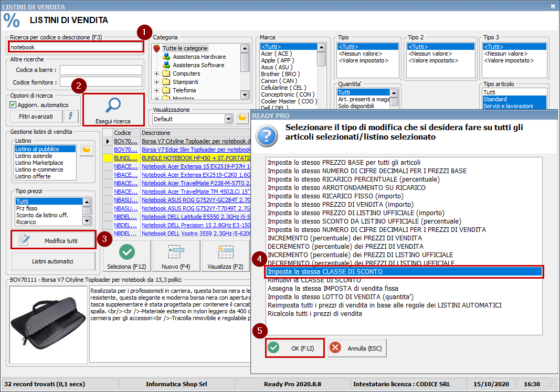Select 'Imposta lo stesso RICARICO PERCENTUALE' option
Screen dimensions: 560x392
(x=354, y=179)
